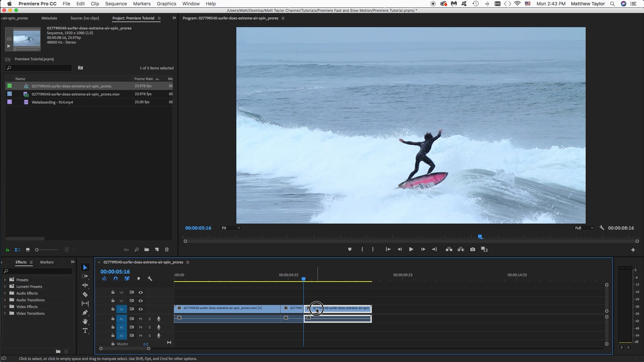Select the Razor tool in toolbar

click(85, 294)
